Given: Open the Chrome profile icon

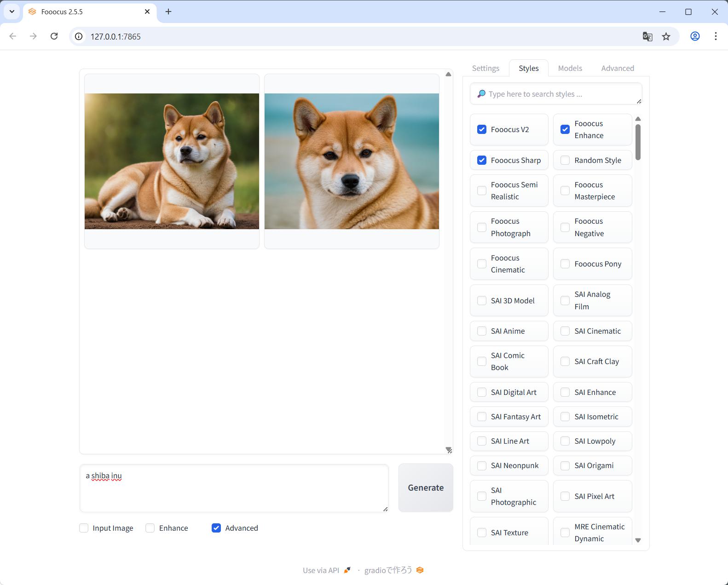Looking at the screenshot, I should 695,36.
